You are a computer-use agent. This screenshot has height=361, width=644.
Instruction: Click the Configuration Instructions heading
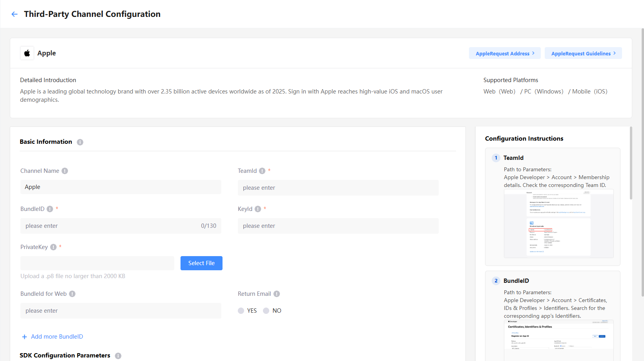[x=524, y=139]
